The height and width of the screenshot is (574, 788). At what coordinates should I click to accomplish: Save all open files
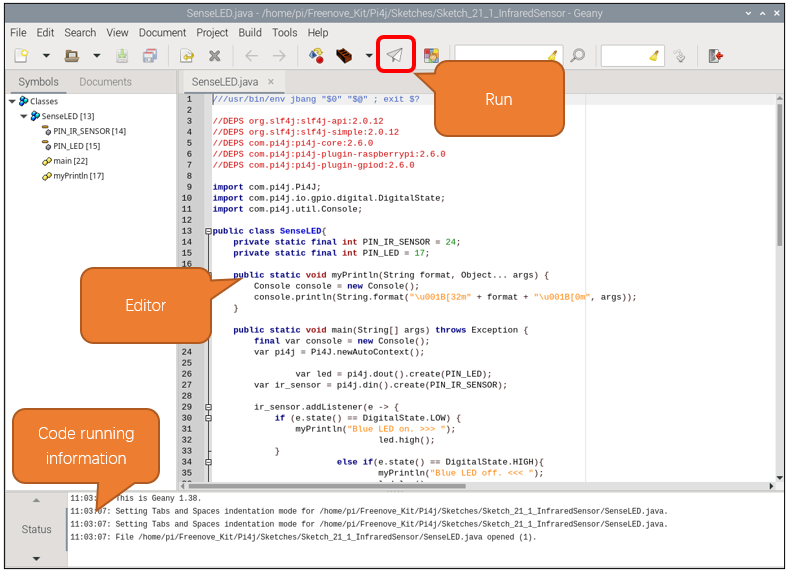pyautogui.click(x=150, y=55)
